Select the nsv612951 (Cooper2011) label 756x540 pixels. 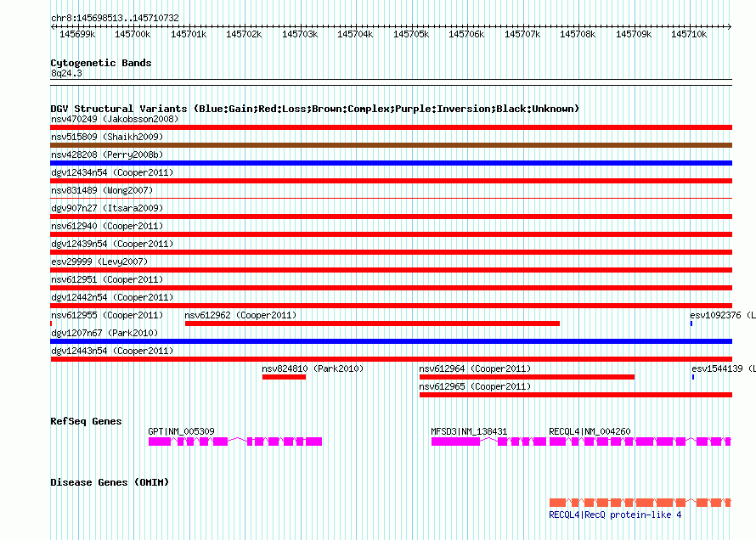(x=107, y=279)
